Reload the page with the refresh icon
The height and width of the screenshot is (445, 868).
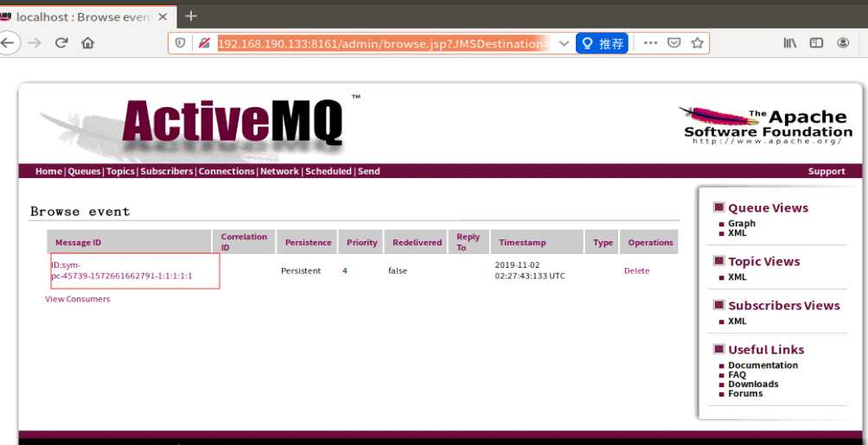[x=61, y=42]
